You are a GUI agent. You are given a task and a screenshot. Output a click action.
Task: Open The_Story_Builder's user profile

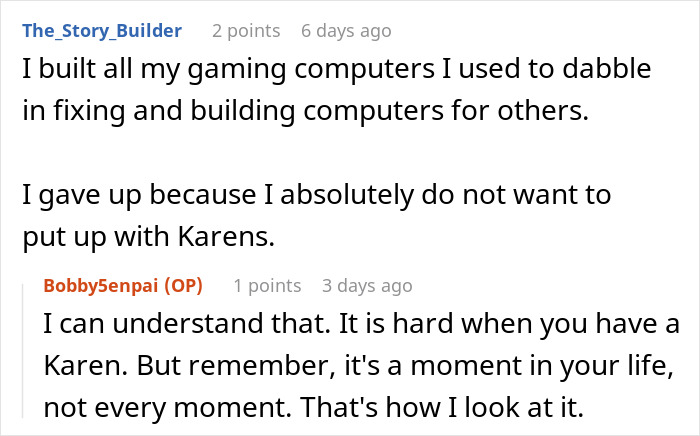pyautogui.click(x=101, y=30)
